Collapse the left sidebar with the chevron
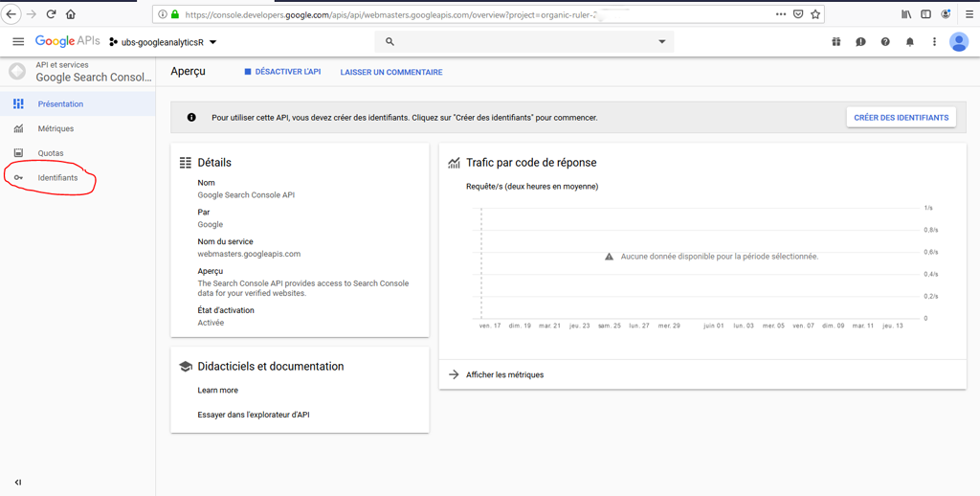This screenshot has height=496, width=980. coord(17,483)
